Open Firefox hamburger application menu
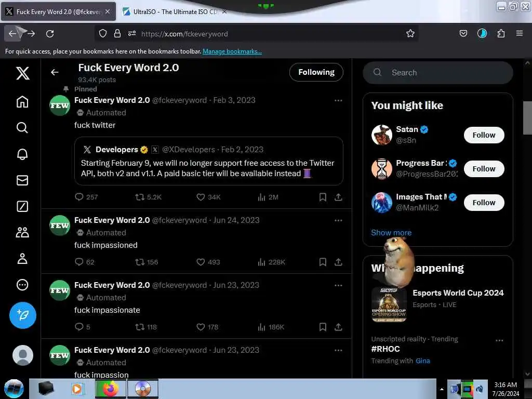 (520, 33)
